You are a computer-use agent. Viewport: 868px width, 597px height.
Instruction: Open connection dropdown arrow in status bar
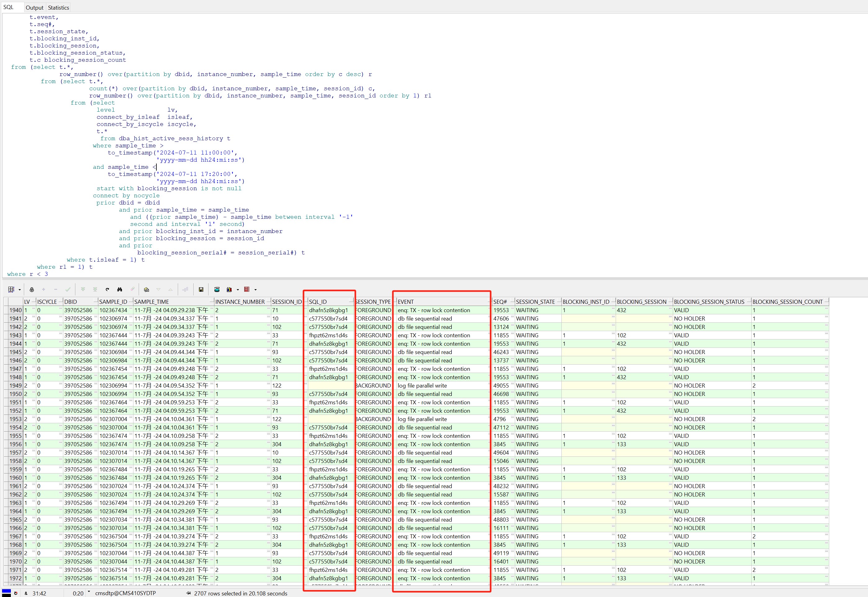89,592
